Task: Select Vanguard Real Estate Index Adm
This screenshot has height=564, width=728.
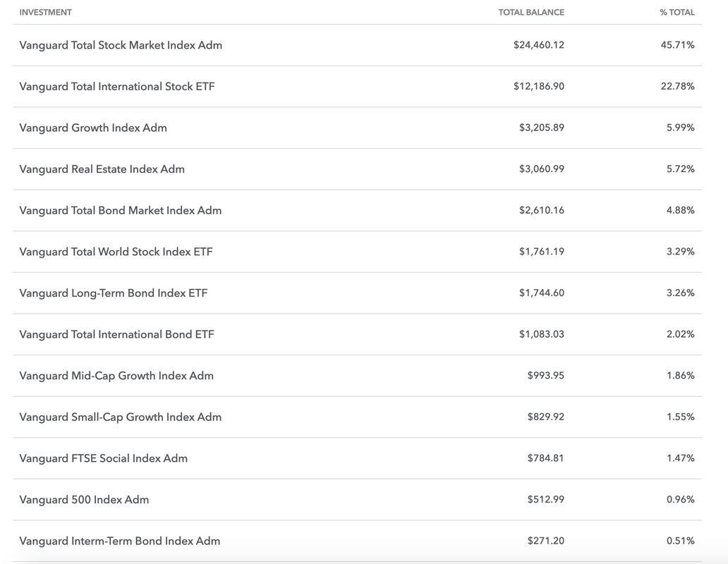Action: (102, 168)
